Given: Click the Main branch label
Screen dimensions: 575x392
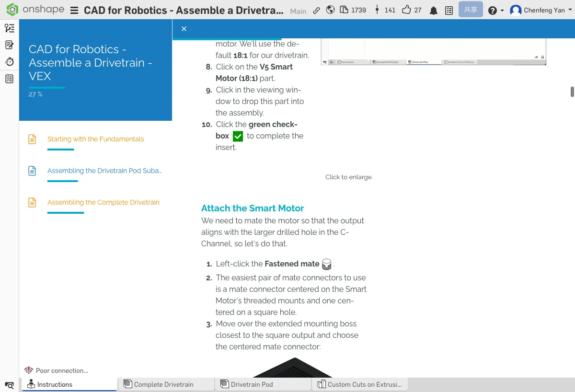Looking at the screenshot, I should point(298,11).
